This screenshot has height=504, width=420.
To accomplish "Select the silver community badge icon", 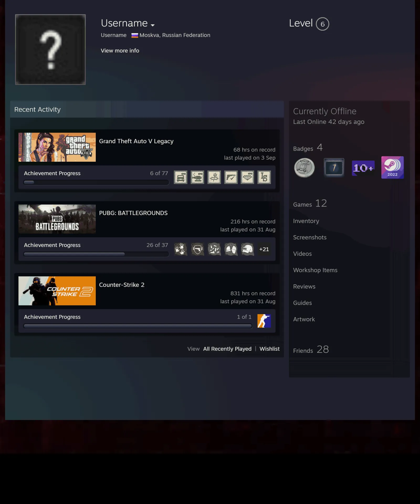I will (304, 168).
